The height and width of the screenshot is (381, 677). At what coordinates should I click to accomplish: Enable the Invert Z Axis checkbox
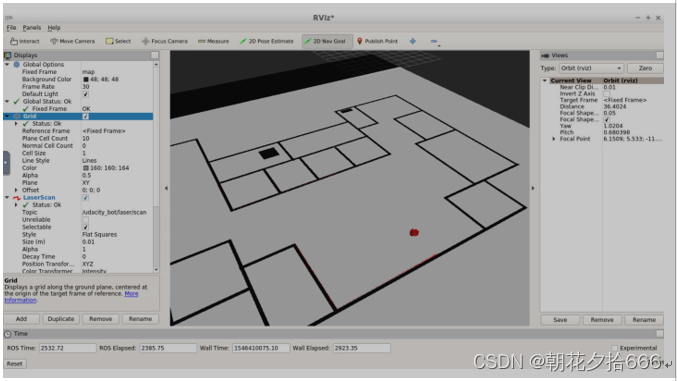607,94
